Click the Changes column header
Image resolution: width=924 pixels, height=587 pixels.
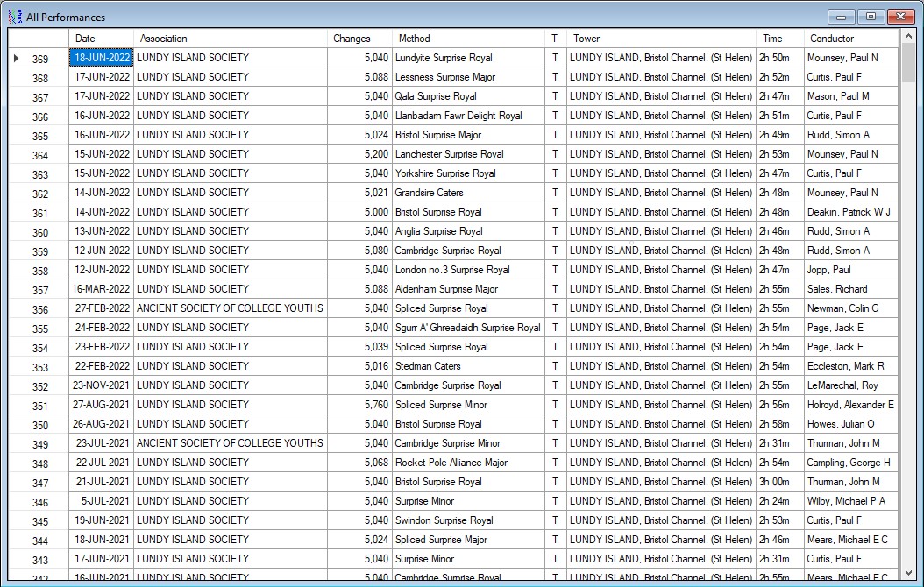(359, 39)
